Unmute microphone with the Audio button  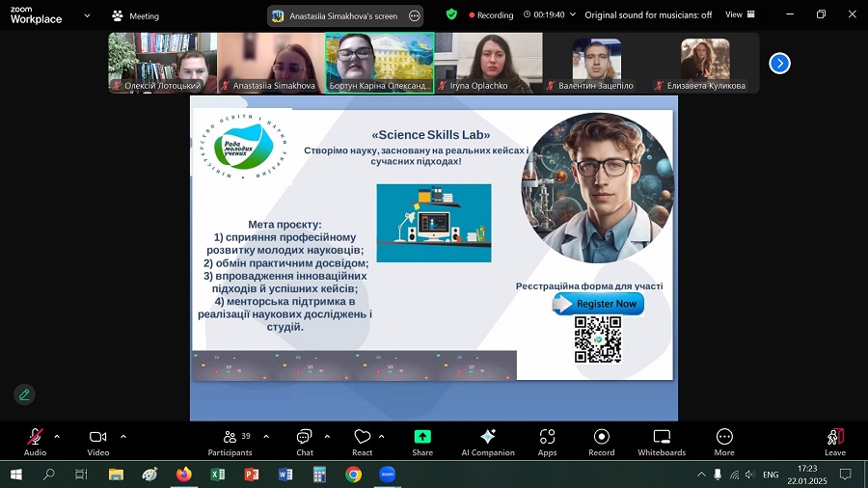[x=35, y=440]
